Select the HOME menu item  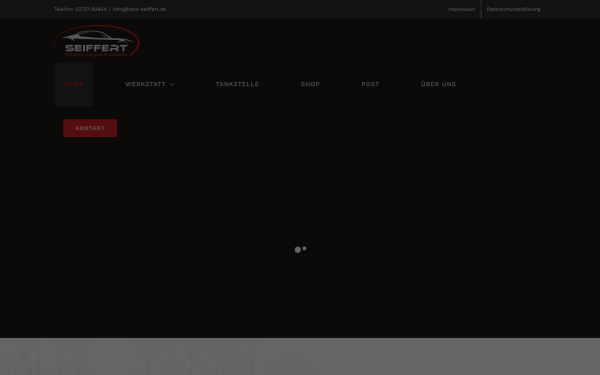tap(73, 84)
